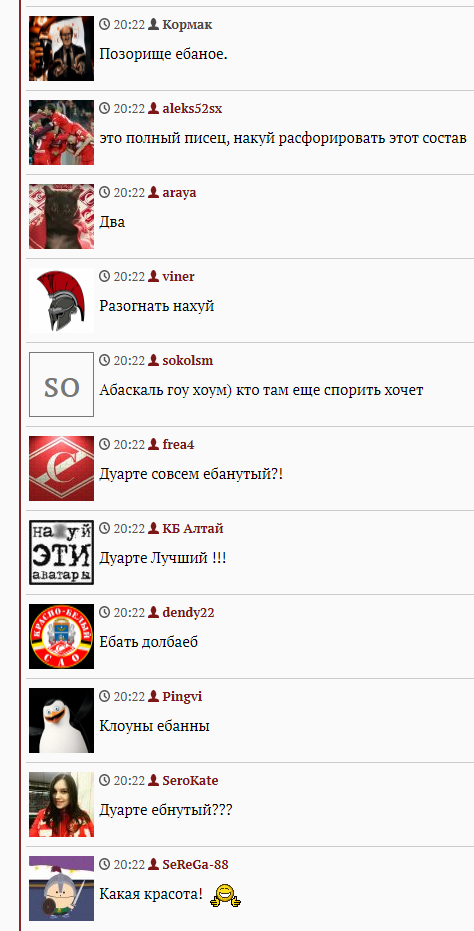Click the clock icon on frea4's comment
Screen dimensions: 474x931
tap(105, 444)
